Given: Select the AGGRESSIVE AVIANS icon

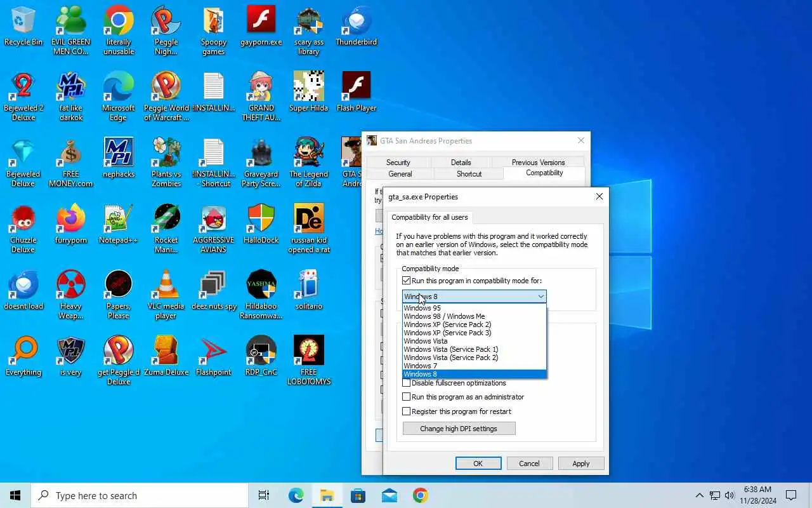Looking at the screenshot, I should (x=214, y=229).
